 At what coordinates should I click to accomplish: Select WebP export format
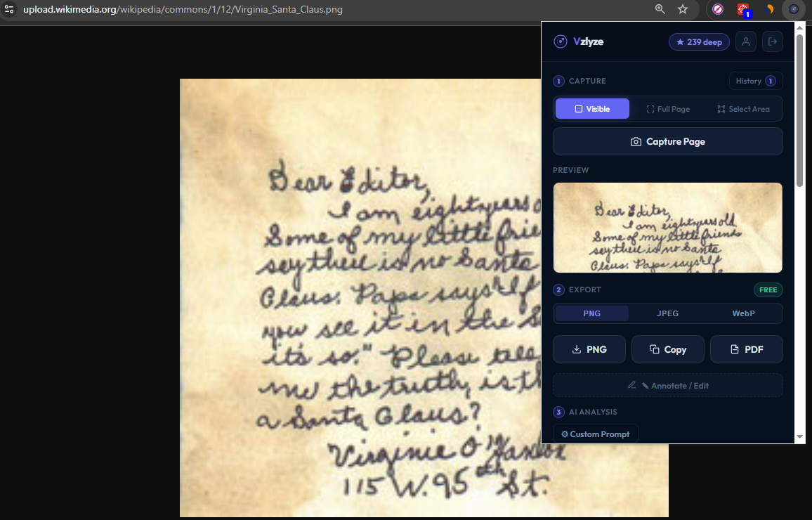[743, 313]
